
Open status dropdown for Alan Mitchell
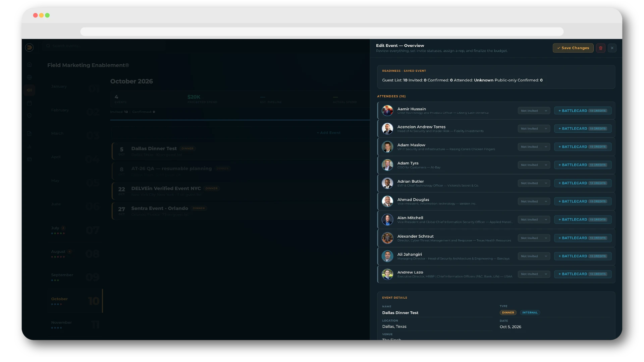tap(534, 220)
